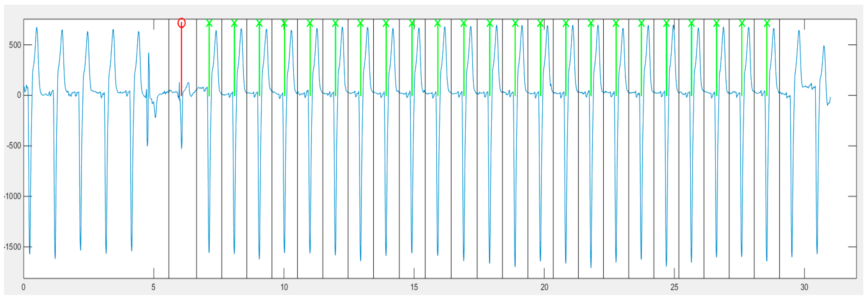
Task: Select the last green X marker on right
Action: (x=767, y=23)
